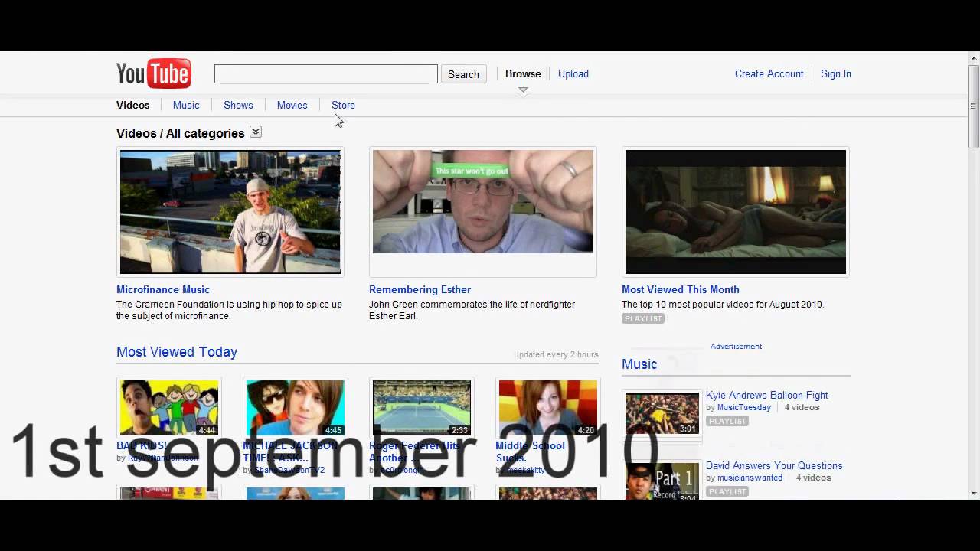Open the Most Viewed This Month thumbnail
Viewport: 980px width, 551px height.
736,212
